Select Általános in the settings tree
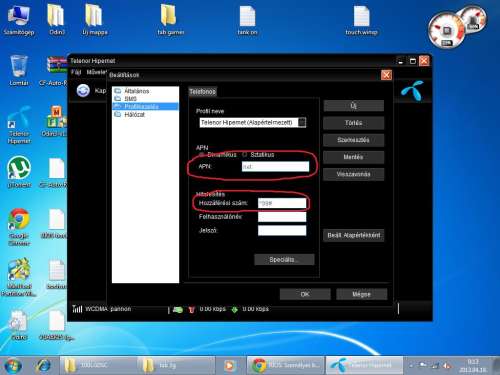Viewport: 500px width, 375px height. (136, 91)
